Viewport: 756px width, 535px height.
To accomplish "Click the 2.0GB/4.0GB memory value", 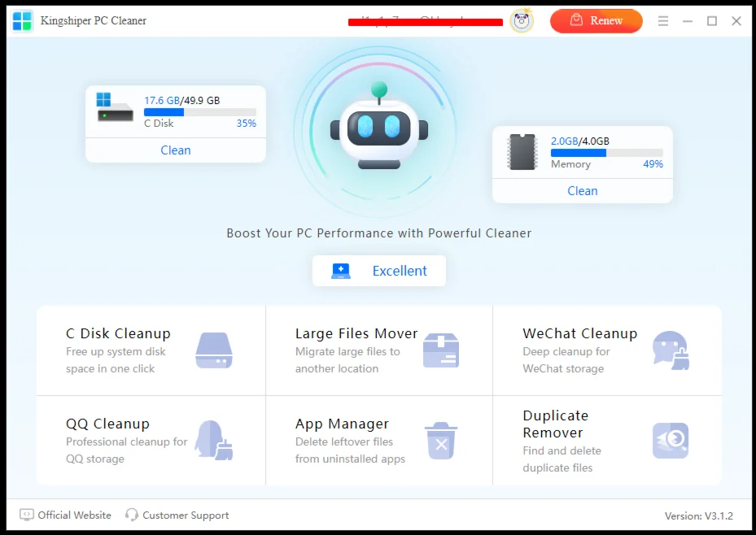I will (x=580, y=141).
